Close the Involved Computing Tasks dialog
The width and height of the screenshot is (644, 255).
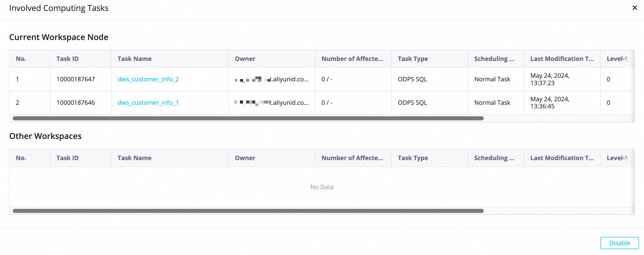635,8
